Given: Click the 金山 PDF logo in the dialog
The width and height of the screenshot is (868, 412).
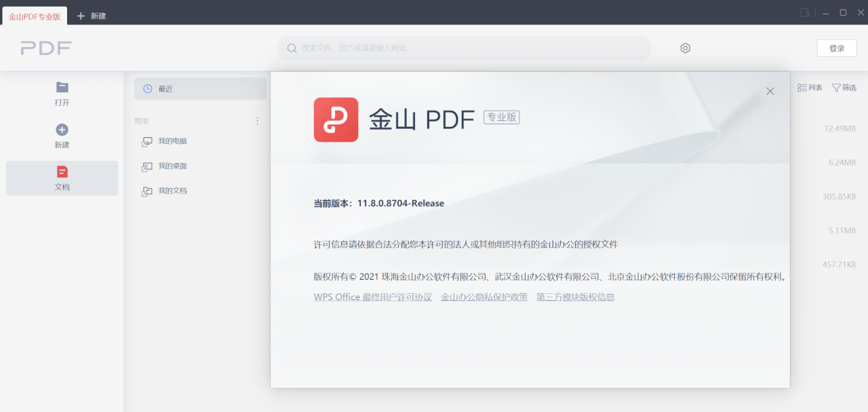Looking at the screenshot, I should click(336, 120).
